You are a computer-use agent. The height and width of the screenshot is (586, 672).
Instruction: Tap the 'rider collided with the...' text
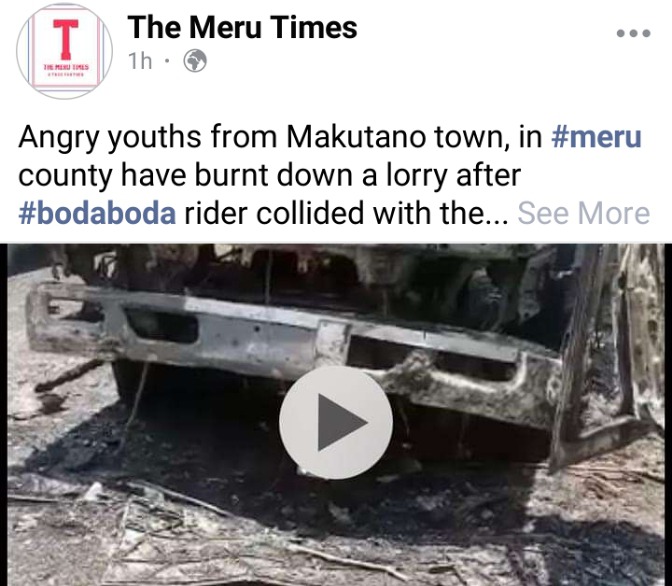point(346,213)
